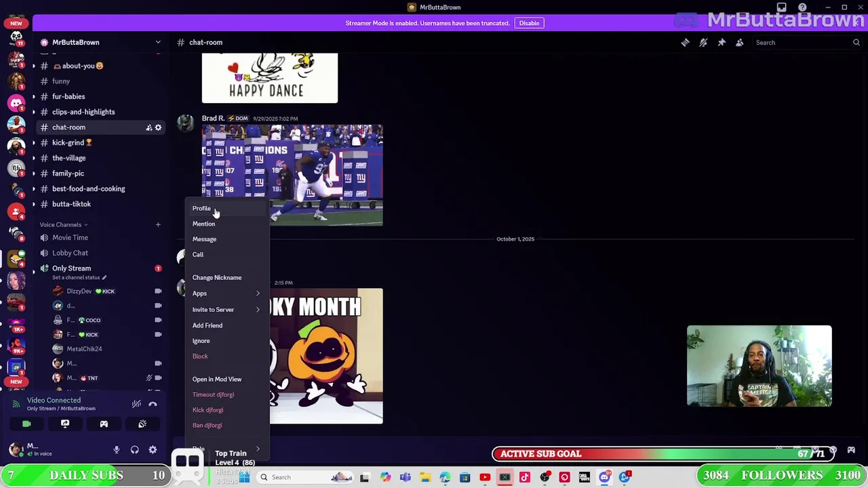868x488 pixels.
Task: Click Set a channel status link
Action: click(x=79, y=277)
